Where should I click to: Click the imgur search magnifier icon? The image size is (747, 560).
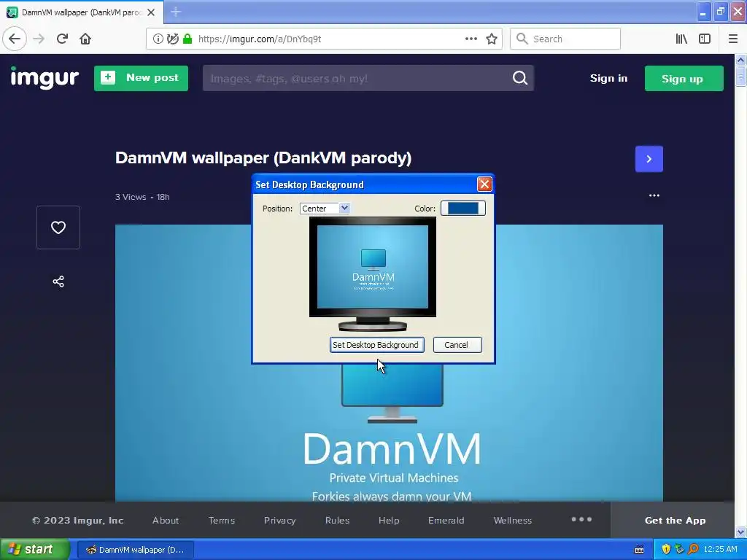tap(519, 78)
